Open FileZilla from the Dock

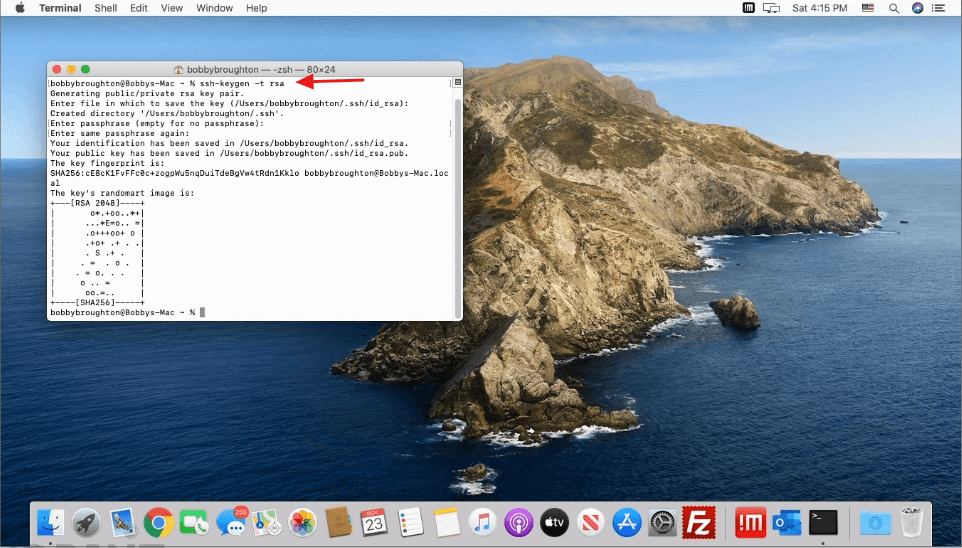pyautogui.click(x=699, y=523)
